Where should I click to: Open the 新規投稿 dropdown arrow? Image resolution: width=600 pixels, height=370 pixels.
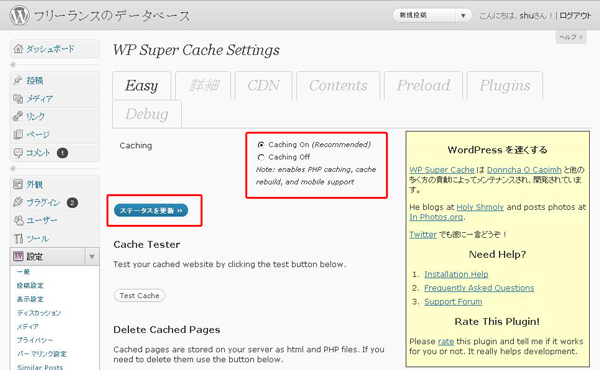tap(463, 16)
